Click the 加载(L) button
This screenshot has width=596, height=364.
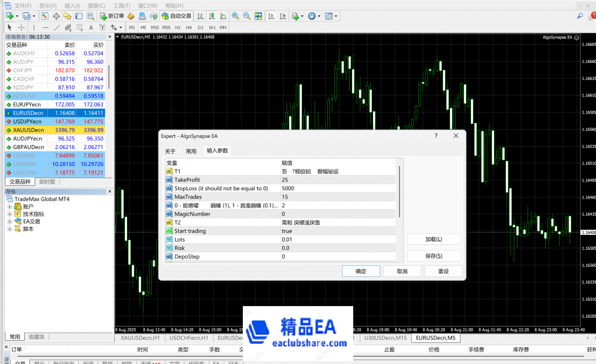[x=434, y=239]
